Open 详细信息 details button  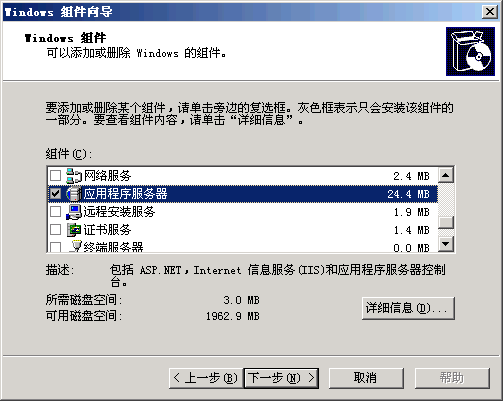[x=408, y=308]
